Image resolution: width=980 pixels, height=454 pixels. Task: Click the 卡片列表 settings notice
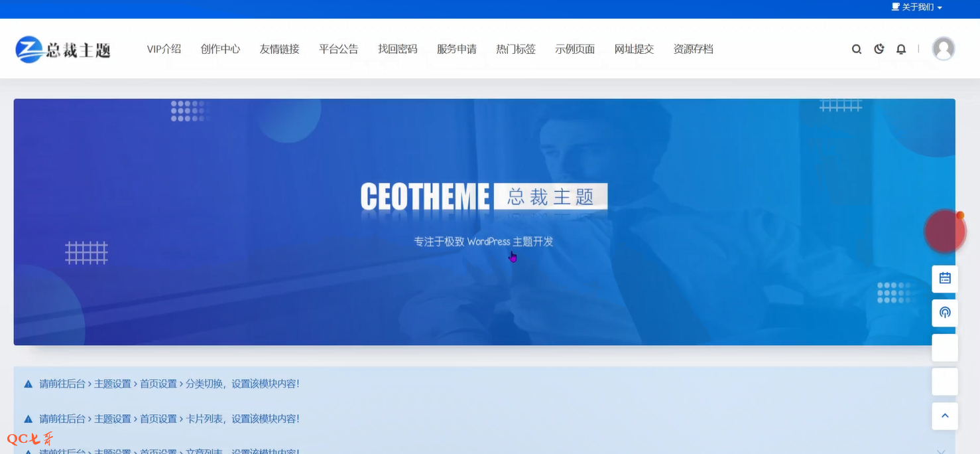pyautogui.click(x=169, y=419)
